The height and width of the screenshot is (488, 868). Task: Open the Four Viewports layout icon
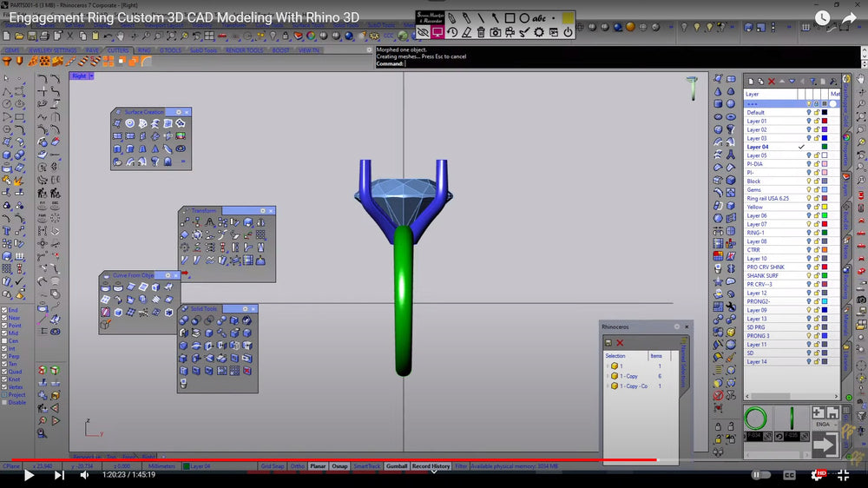click(x=209, y=36)
